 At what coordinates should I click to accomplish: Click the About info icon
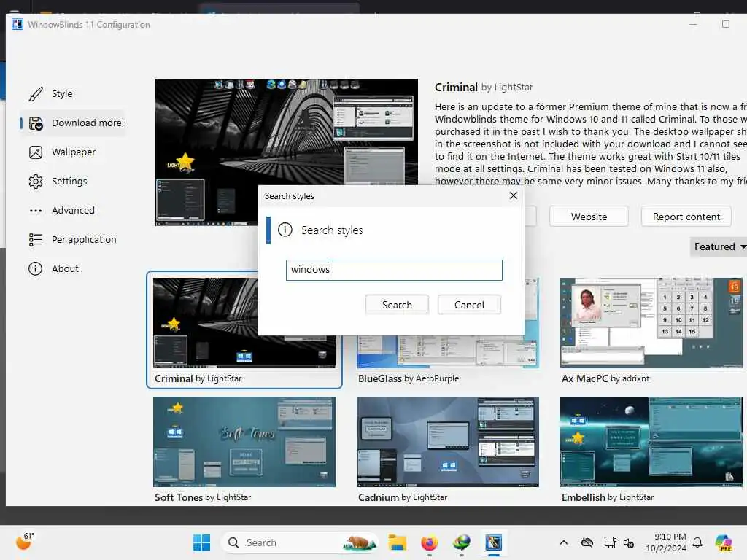pyautogui.click(x=36, y=268)
